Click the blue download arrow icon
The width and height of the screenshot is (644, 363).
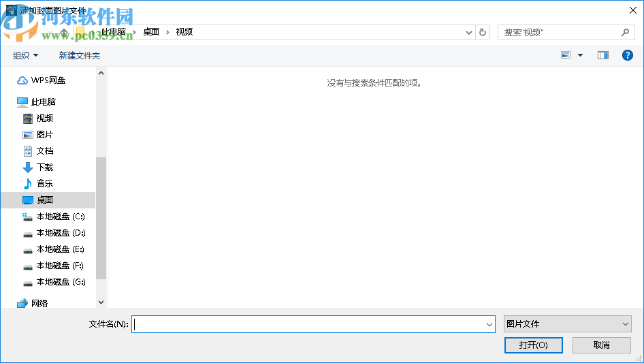tap(27, 168)
